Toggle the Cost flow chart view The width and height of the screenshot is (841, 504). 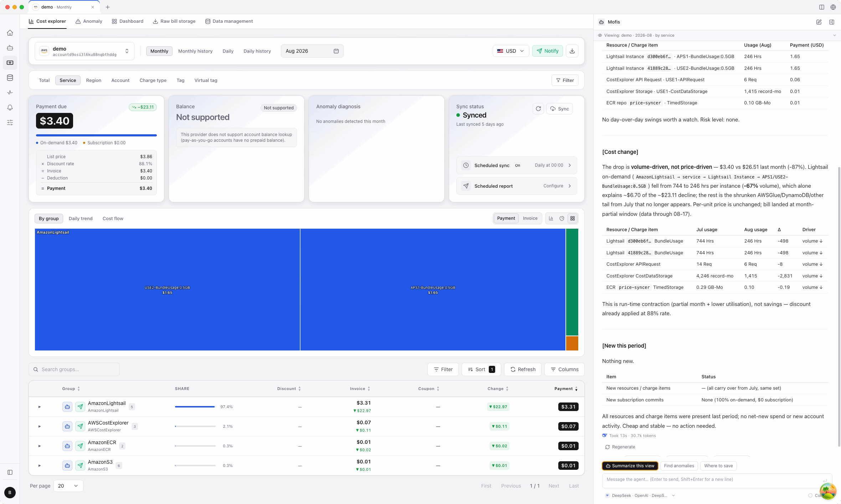click(x=113, y=218)
